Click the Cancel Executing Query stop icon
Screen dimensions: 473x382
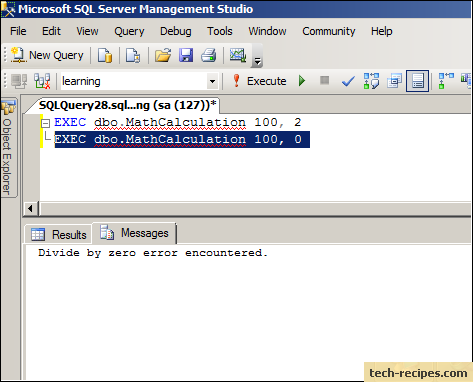click(x=324, y=80)
